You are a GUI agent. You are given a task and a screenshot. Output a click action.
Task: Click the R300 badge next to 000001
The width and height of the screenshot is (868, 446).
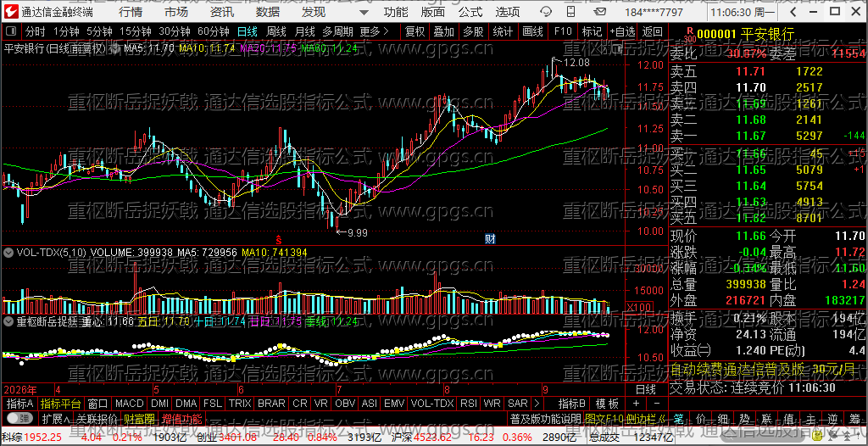point(689,36)
